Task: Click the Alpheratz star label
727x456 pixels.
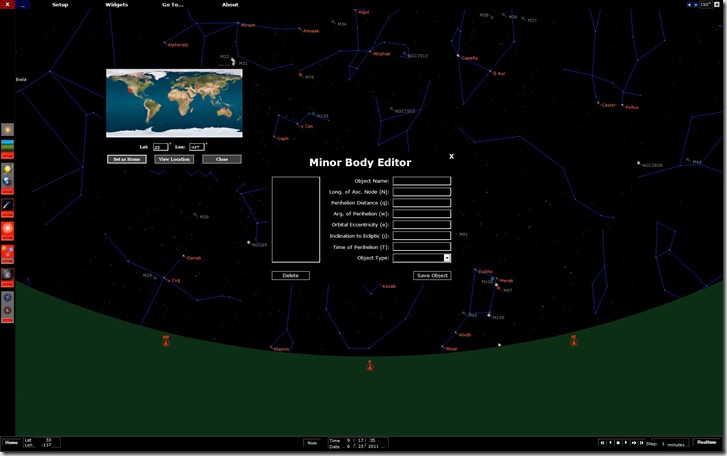Action: (178, 45)
